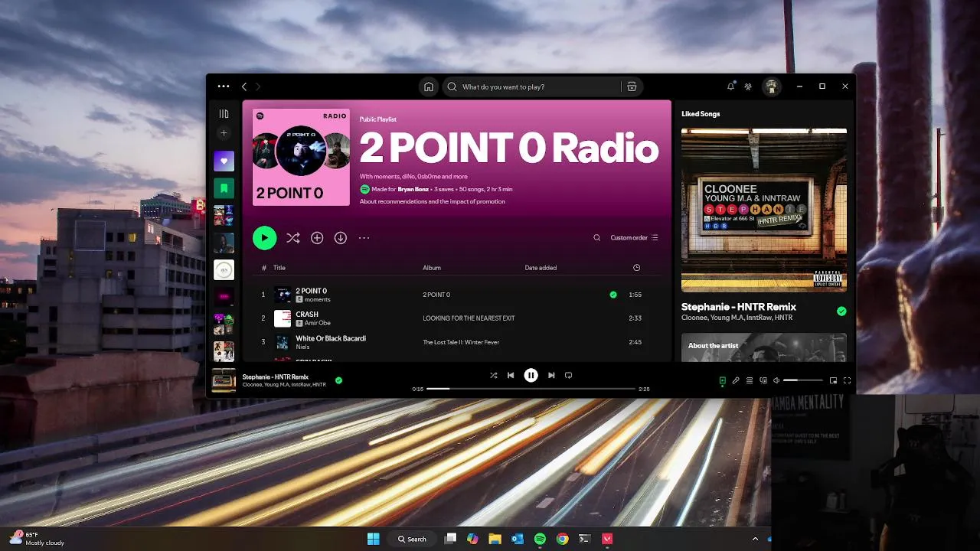The height and width of the screenshot is (551, 980).
Task: Open the Friend Activity icon
Action: [x=748, y=86]
